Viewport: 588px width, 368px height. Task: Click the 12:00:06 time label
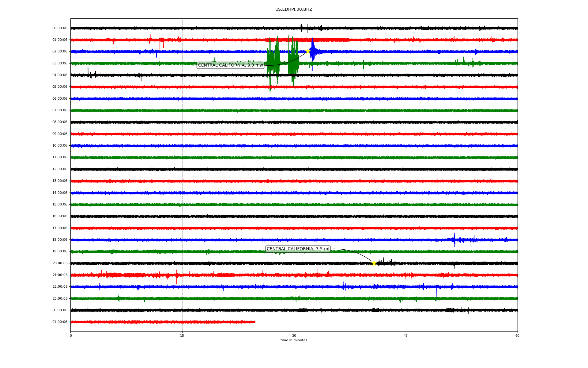coord(60,169)
